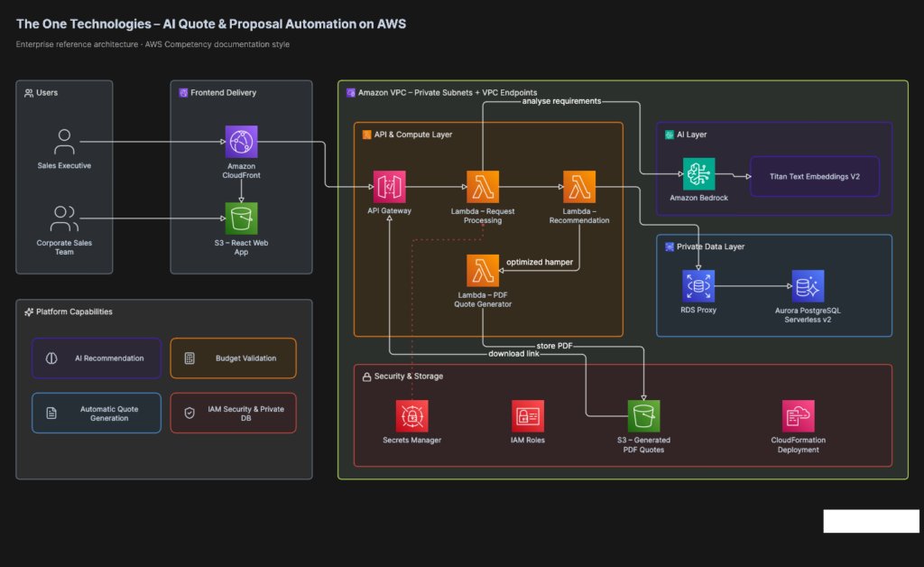Click the Amazon Bedrock icon

(699, 174)
